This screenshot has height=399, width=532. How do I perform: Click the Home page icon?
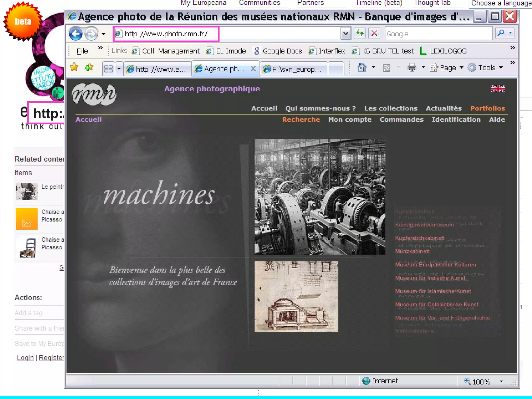pyautogui.click(x=362, y=68)
